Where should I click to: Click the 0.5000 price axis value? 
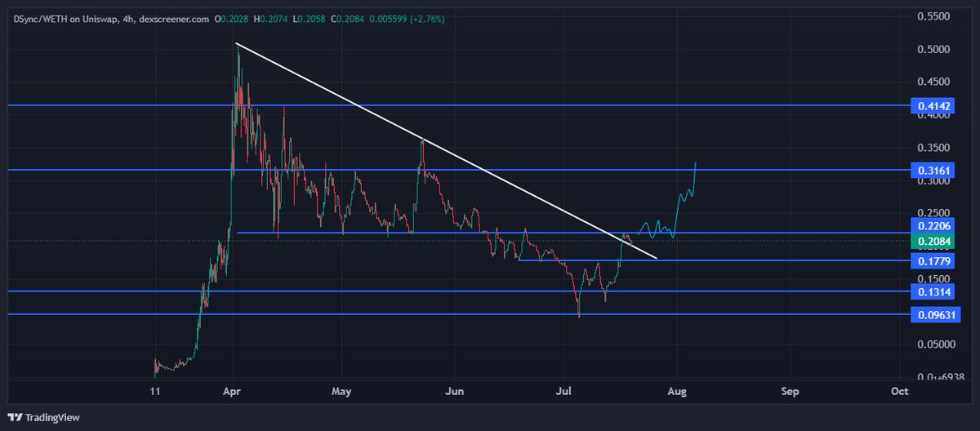tap(933, 49)
